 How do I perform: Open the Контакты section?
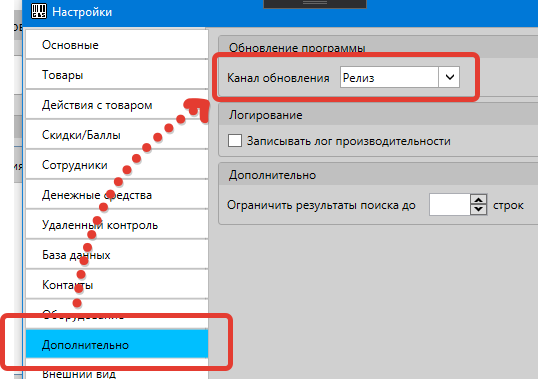coord(117,285)
